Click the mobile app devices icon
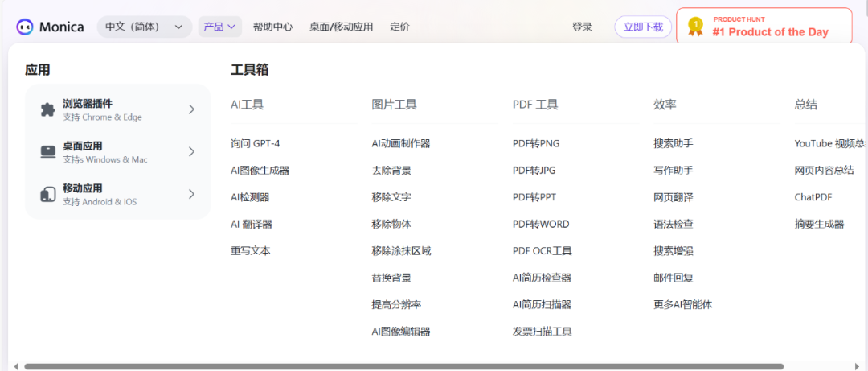 pos(48,195)
